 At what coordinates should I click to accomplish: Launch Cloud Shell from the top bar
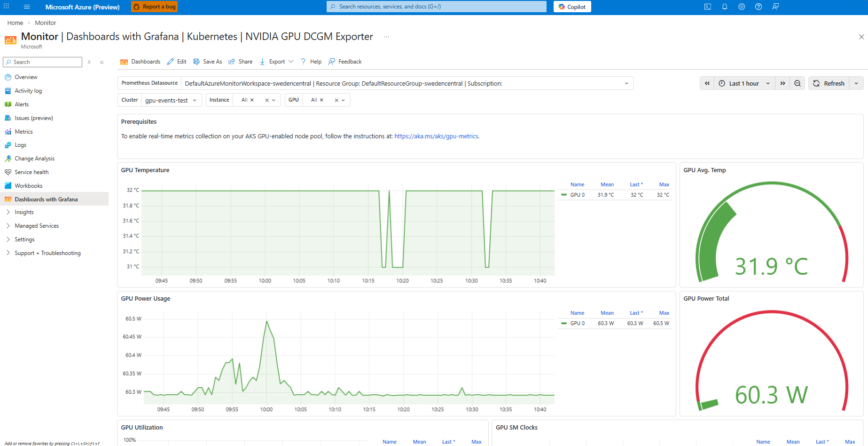pos(708,7)
